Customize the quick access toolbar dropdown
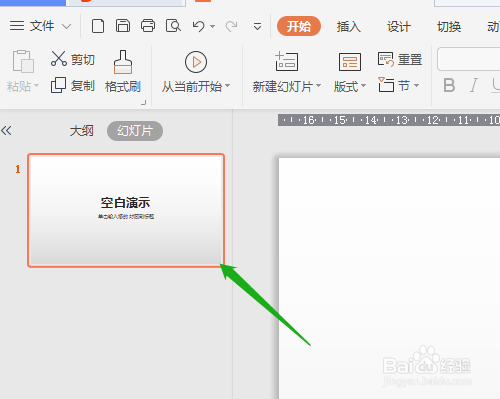 tap(257, 26)
